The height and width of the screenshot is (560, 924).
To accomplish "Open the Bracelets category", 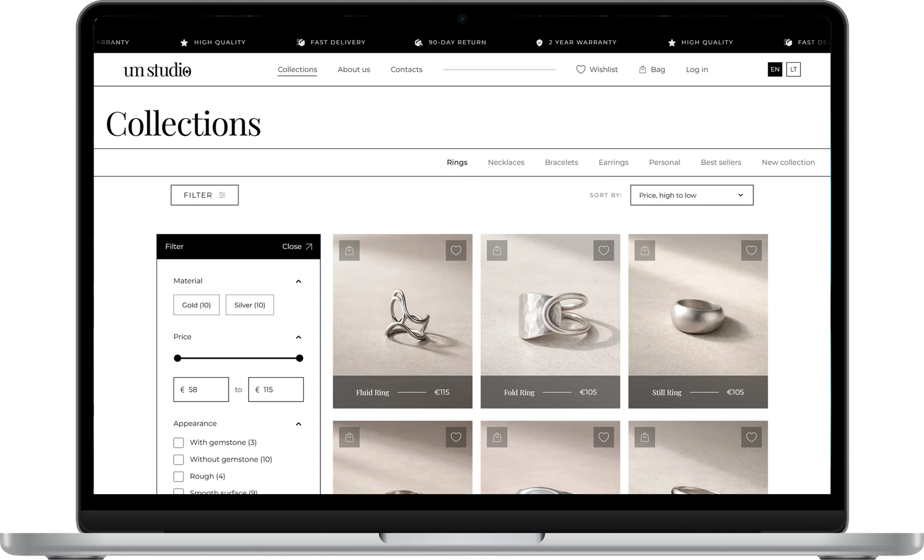I will (x=562, y=163).
